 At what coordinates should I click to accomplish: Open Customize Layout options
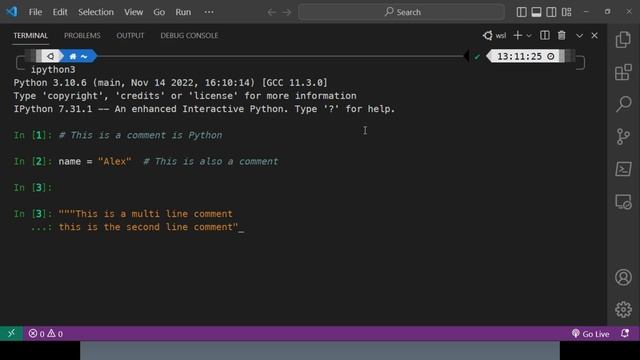click(567, 12)
